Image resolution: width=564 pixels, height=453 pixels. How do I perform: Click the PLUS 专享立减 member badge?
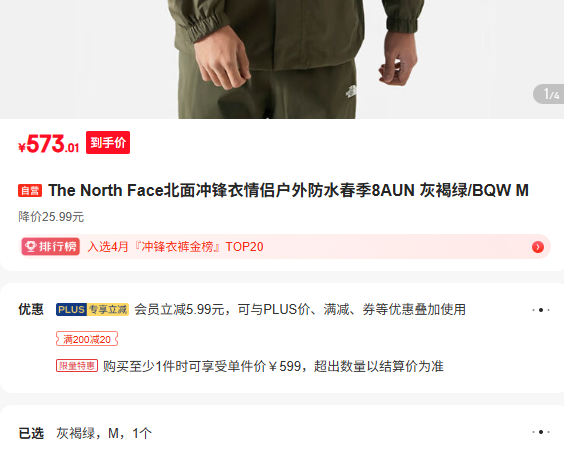[x=92, y=309]
